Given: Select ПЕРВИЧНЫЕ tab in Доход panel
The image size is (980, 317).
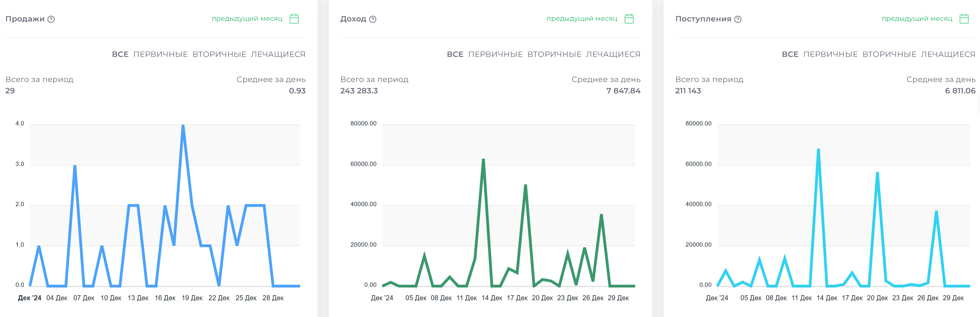Looking at the screenshot, I should tap(495, 55).
